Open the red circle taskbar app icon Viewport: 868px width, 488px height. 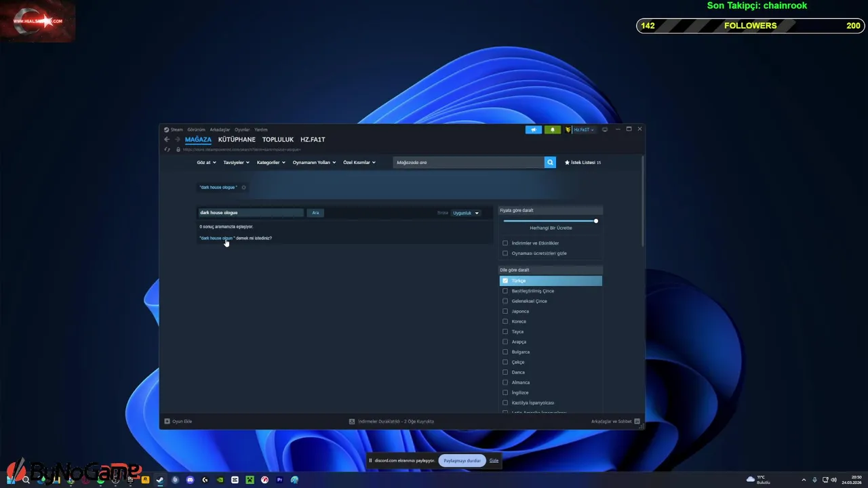pos(264,480)
